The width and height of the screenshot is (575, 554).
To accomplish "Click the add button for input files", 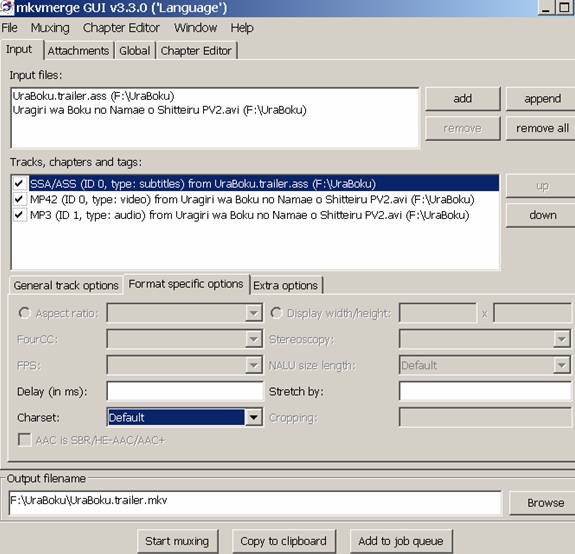I will click(x=462, y=99).
